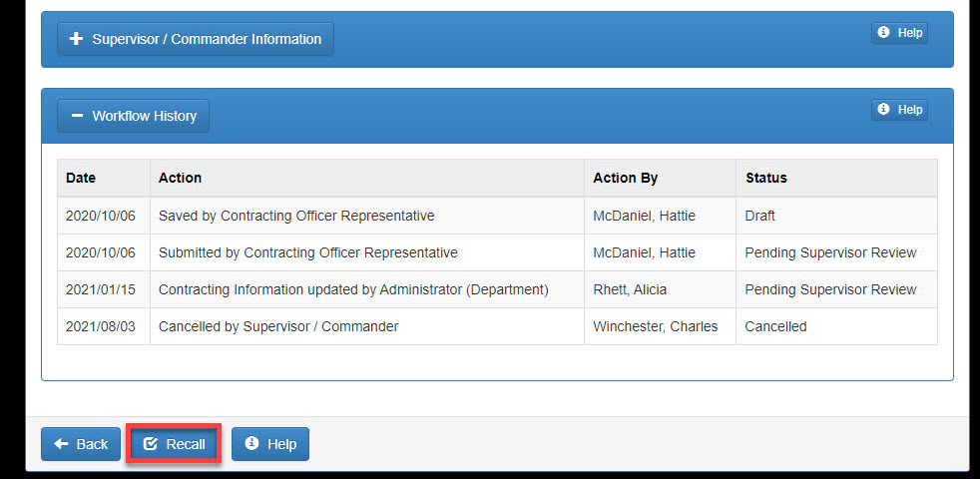The width and height of the screenshot is (980, 479).
Task: Click the Date column header
Action: [x=81, y=178]
